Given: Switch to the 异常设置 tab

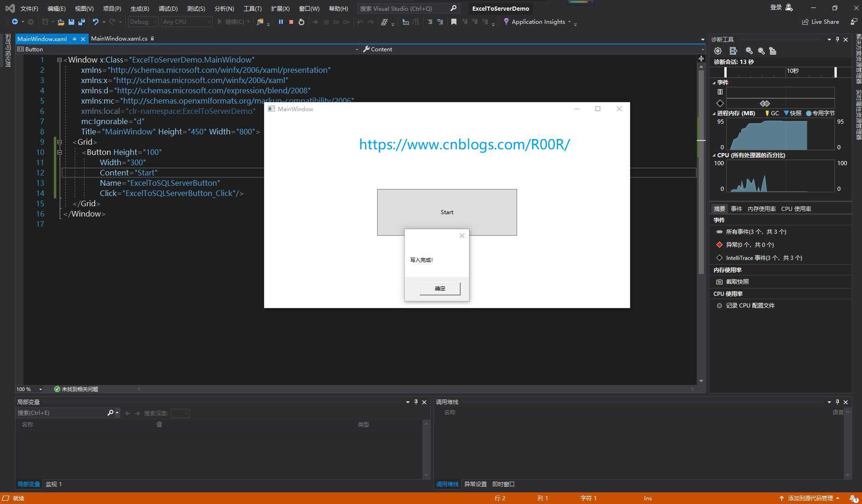Looking at the screenshot, I should (x=476, y=484).
